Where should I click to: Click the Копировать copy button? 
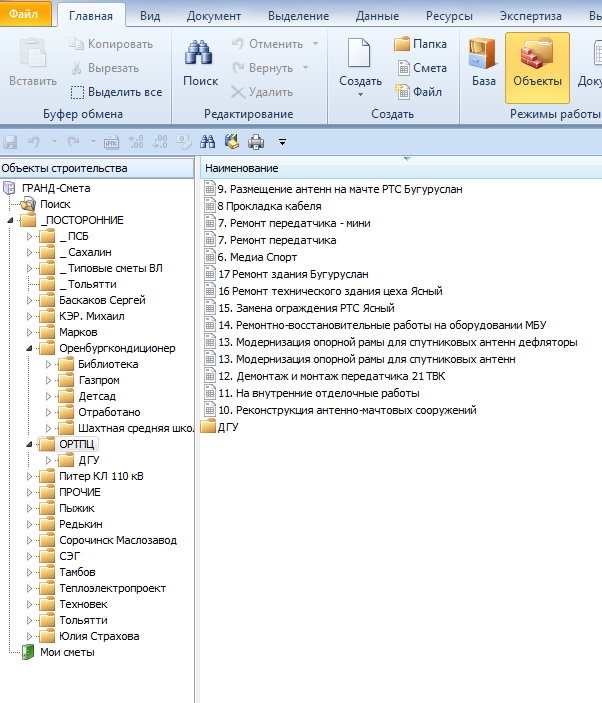pyautogui.click(x=110, y=44)
